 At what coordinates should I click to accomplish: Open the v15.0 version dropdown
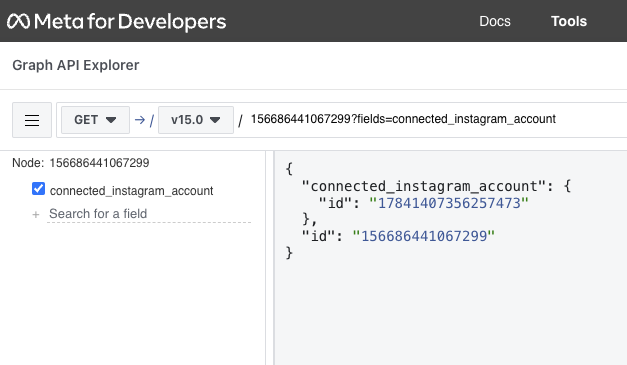[196, 120]
